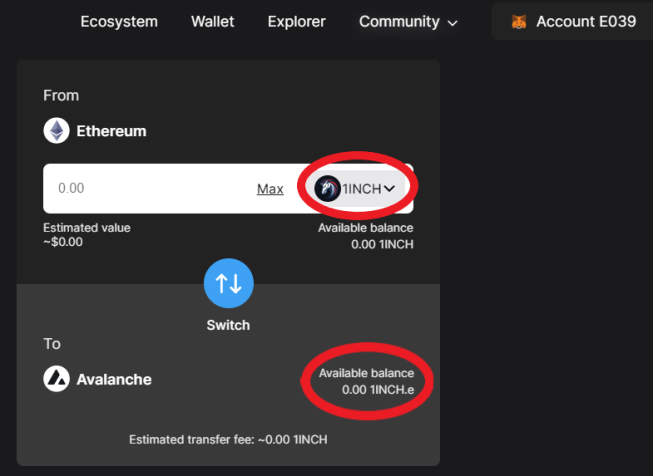Click the blue Switch arrows button
653x476 pixels.
pos(229,283)
